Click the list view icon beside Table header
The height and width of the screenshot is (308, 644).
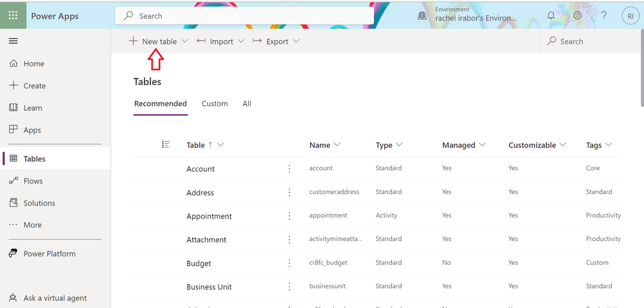pos(166,144)
